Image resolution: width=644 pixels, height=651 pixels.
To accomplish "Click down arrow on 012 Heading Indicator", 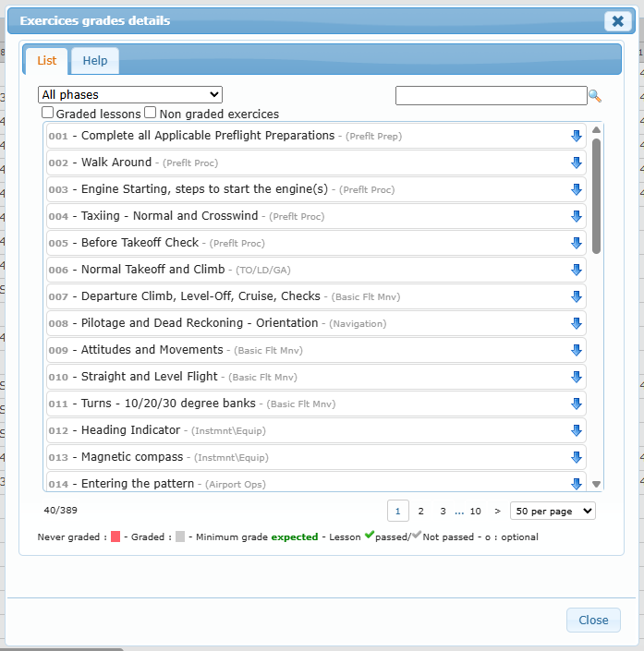I will pos(577,430).
